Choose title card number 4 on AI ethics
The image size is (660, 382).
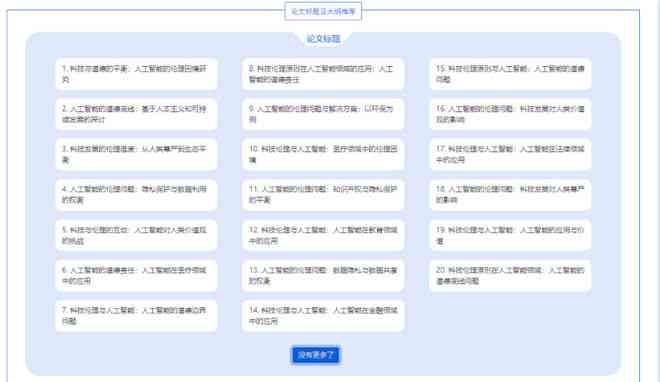tap(136, 195)
